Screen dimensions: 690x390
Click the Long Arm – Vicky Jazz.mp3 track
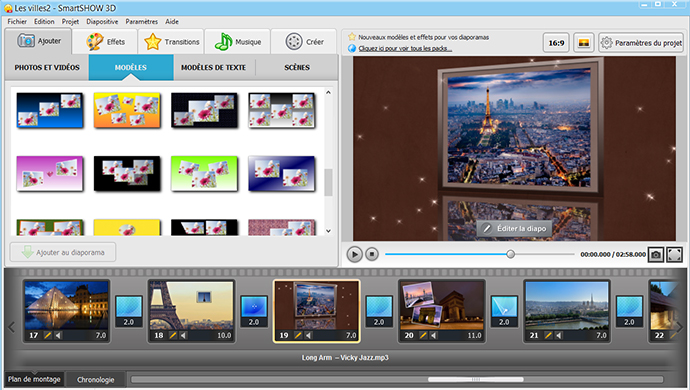345,357
